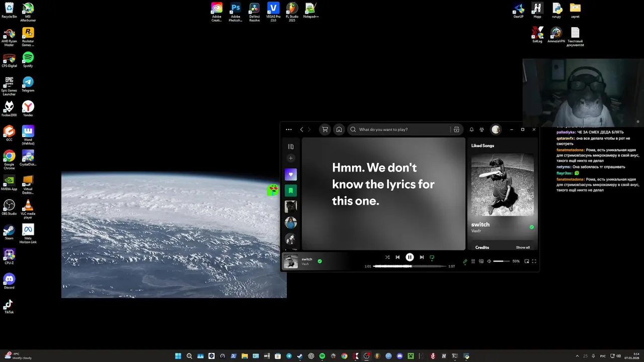Select the TikTok desktop icon

point(9,306)
